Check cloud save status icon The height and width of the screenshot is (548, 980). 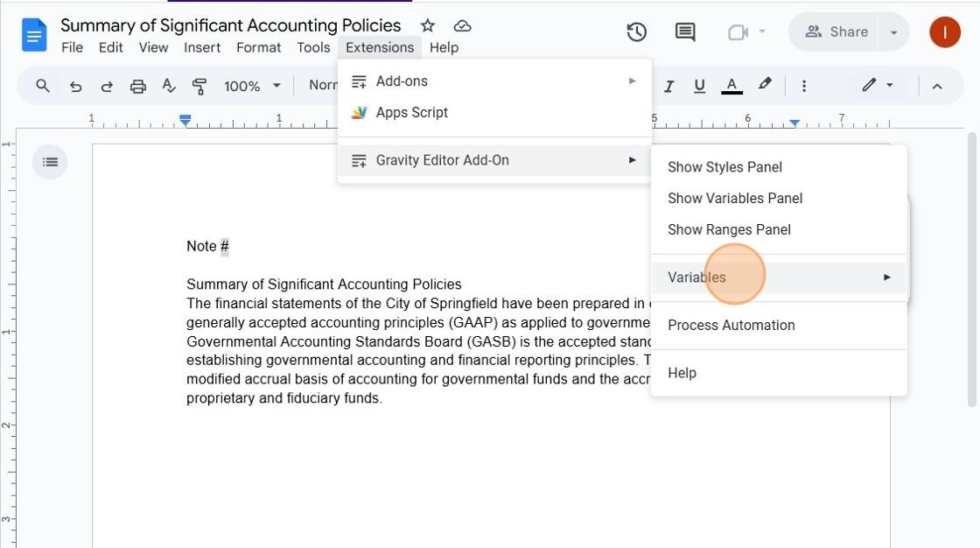pyautogui.click(x=463, y=25)
